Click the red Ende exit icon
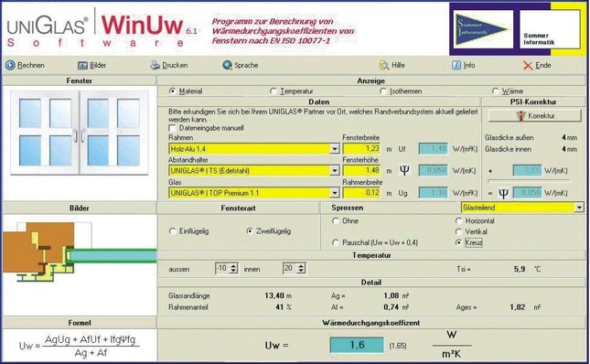 coord(528,66)
